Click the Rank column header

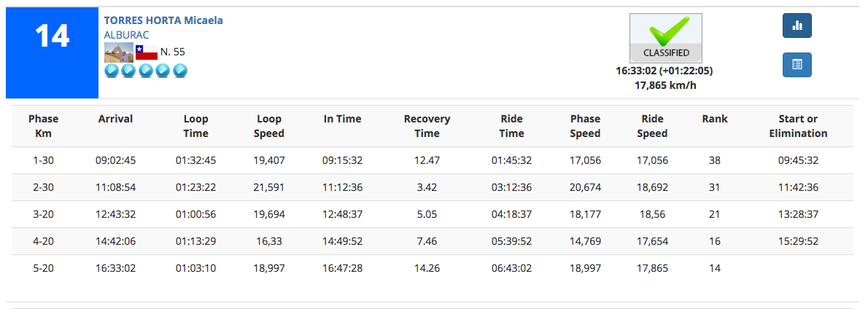[x=715, y=119]
